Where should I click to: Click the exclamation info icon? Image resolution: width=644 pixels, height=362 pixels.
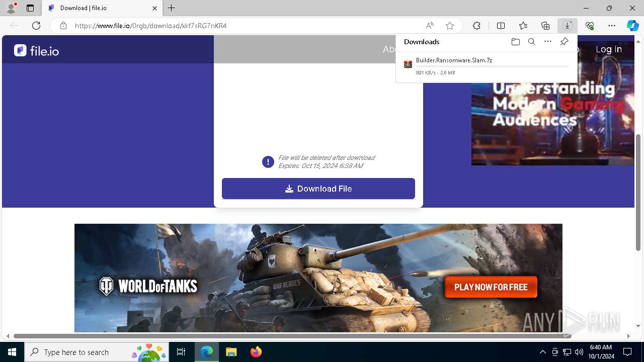point(268,162)
